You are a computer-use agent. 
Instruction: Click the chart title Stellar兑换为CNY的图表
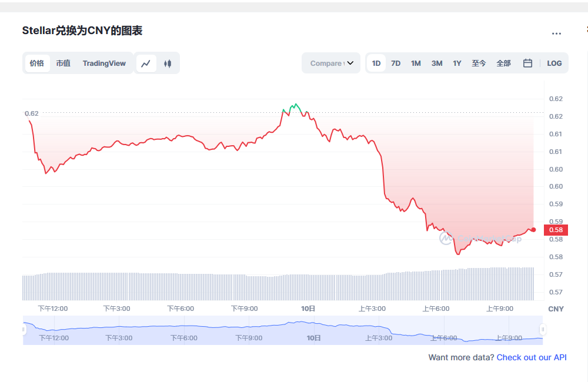pos(82,31)
